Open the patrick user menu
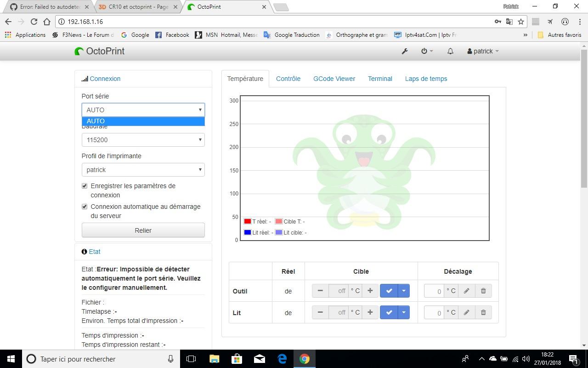Image resolution: width=588 pixels, height=368 pixels. (483, 51)
